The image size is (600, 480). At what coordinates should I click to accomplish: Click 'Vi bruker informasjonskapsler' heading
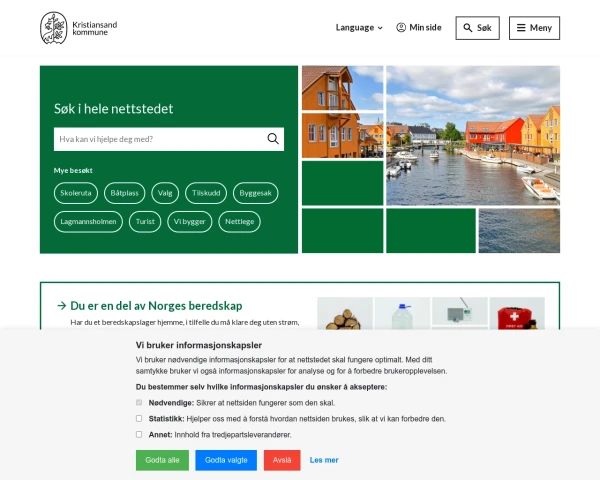pos(199,345)
